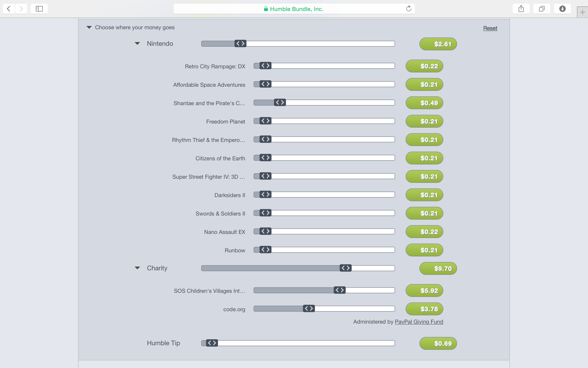Click the 'code.org' label

click(234, 309)
